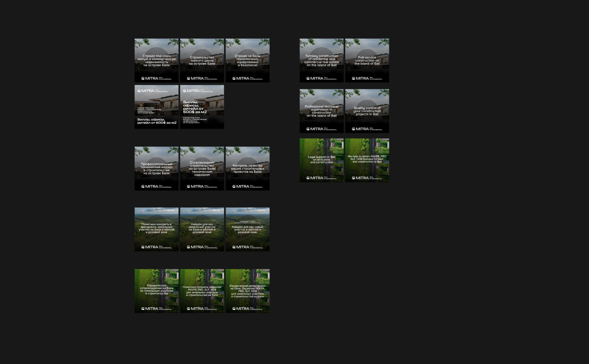Select the 'Профессиональный технический надзор' banner
The image size is (589, 364).
point(156,169)
